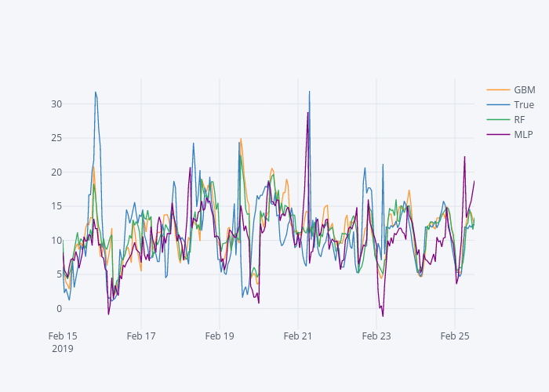This screenshot has height=392, width=549.
Task: Click the 0 tick on y-axis
Action: point(59,308)
